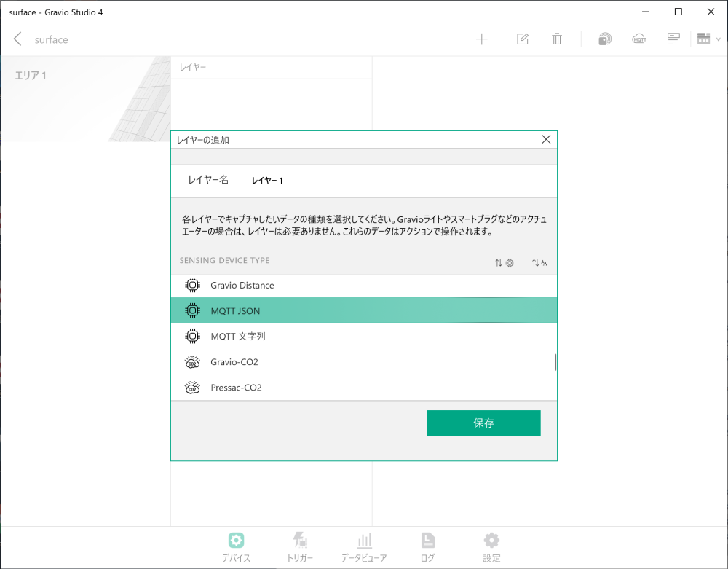The width and height of the screenshot is (728, 569).
Task: Go back using the surface back arrow
Action: [x=16, y=39]
